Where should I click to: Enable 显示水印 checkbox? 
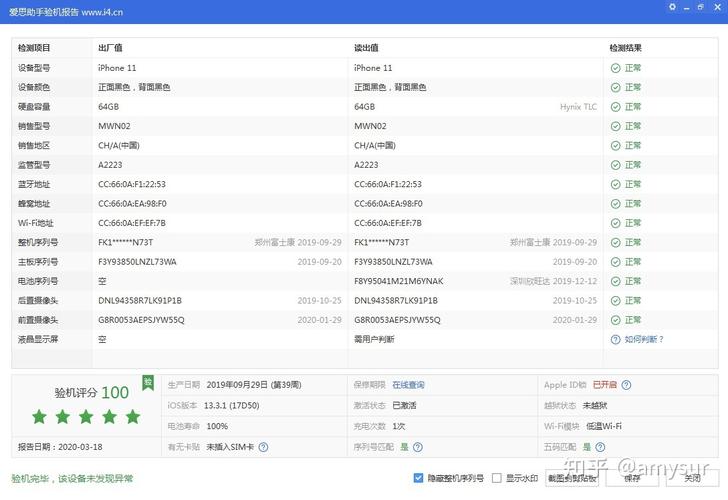[x=497, y=478]
